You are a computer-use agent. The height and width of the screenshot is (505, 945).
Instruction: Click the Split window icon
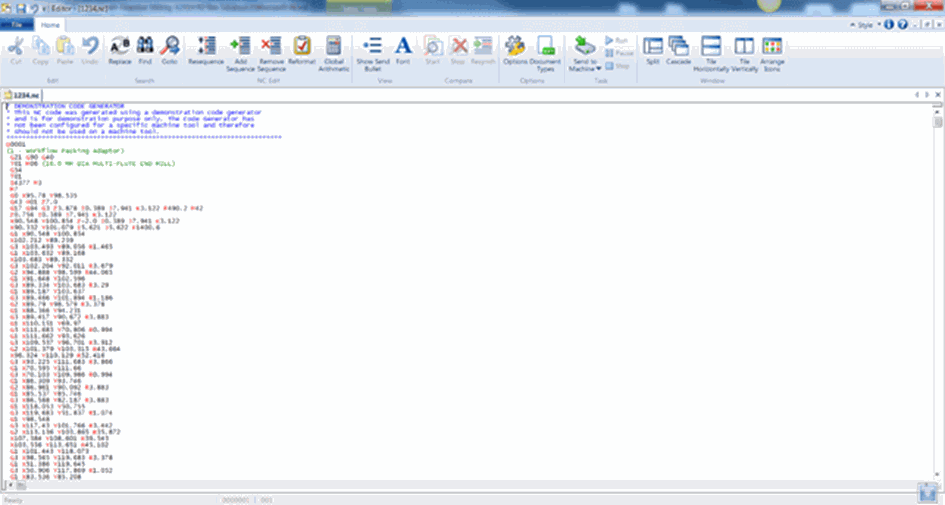[x=653, y=46]
